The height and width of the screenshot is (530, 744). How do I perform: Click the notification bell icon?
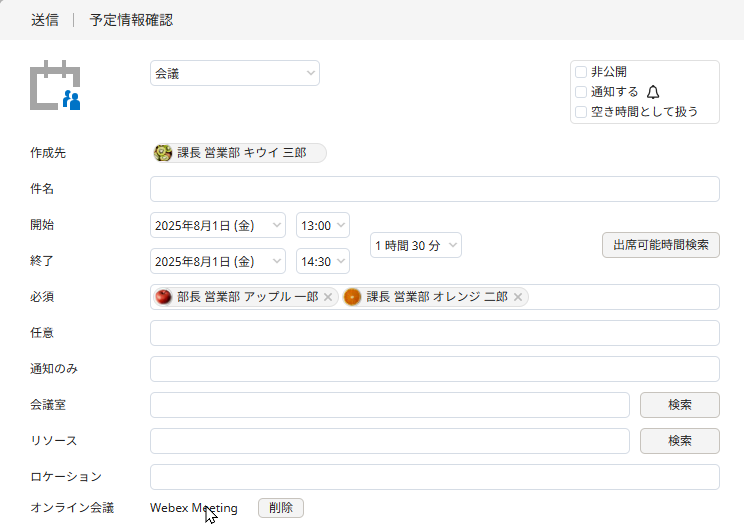point(653,92)
